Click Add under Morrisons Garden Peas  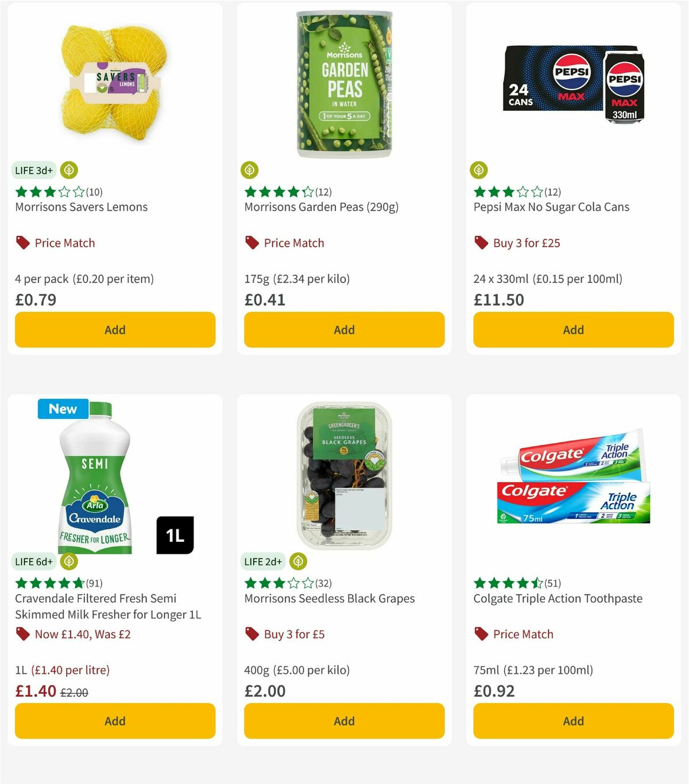343,330
